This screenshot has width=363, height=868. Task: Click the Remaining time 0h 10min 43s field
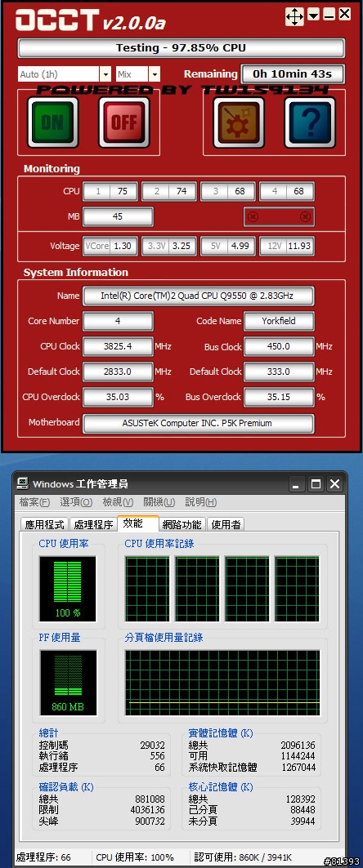292,73
